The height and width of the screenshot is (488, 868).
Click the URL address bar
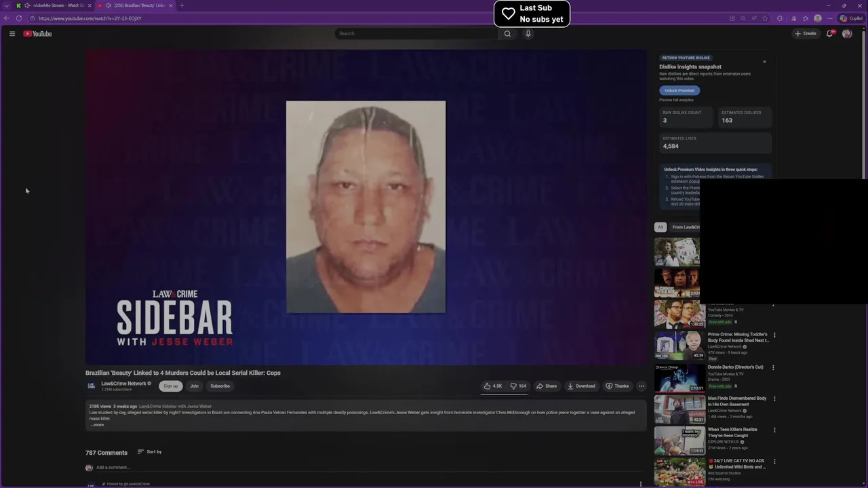point(380,18)
